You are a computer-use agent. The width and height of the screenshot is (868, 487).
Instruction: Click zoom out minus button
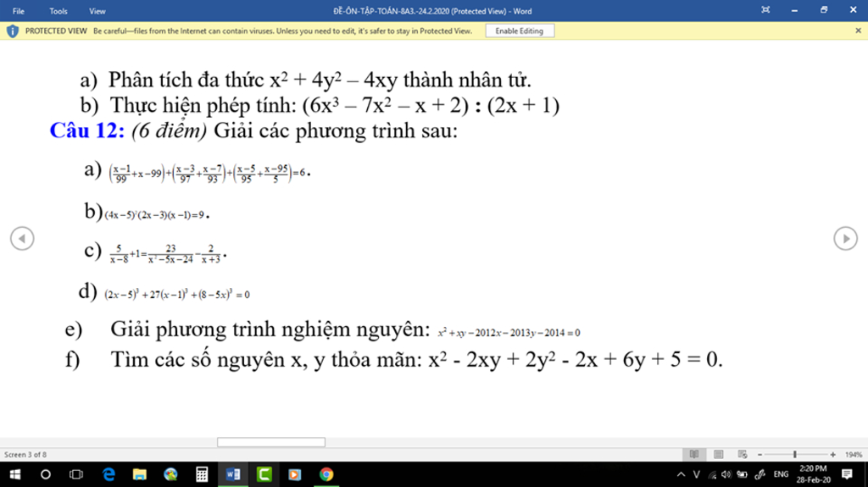coord(760,454)
